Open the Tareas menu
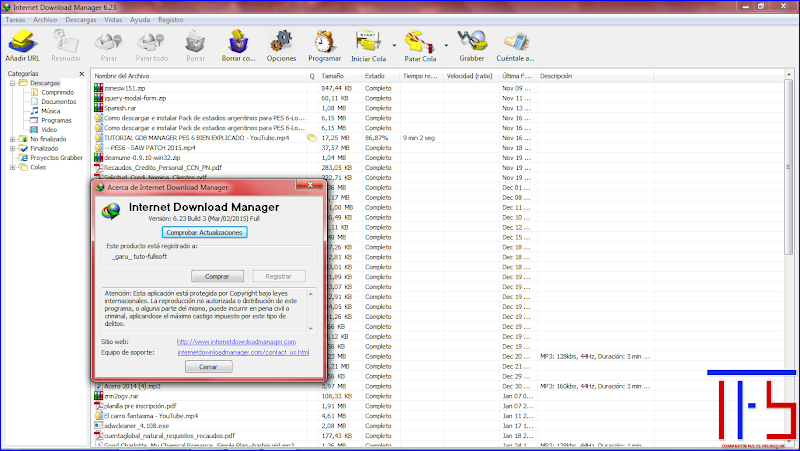Viewport: 800px width, 451px height. tap(15, 20)
